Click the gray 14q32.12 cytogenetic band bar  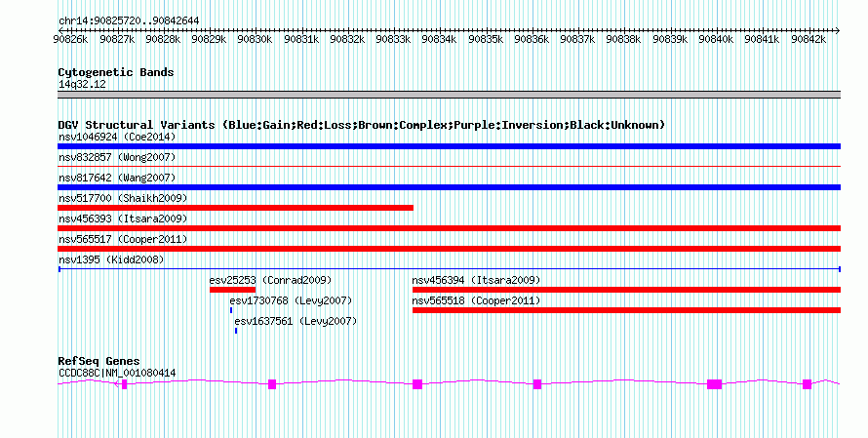(449, 95)
